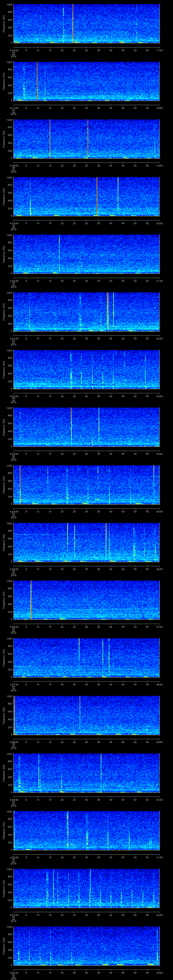Open the spectrogram panel beginning at 4:22:00
This screenshot has width=173, height=980.
86,369
